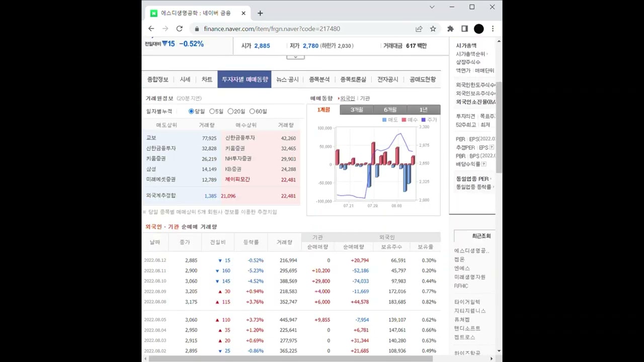644x362 pixels.
Task: View site info lock icon
Action: [x=197, y=29]
